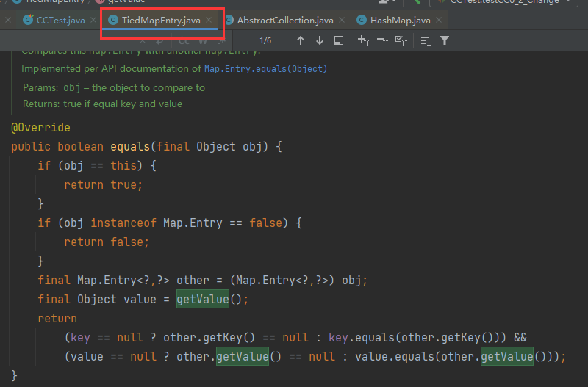The width and height of the screenshot is (588, 387).
Task: Click the 'return false;' statement
Action: (107, 242)
